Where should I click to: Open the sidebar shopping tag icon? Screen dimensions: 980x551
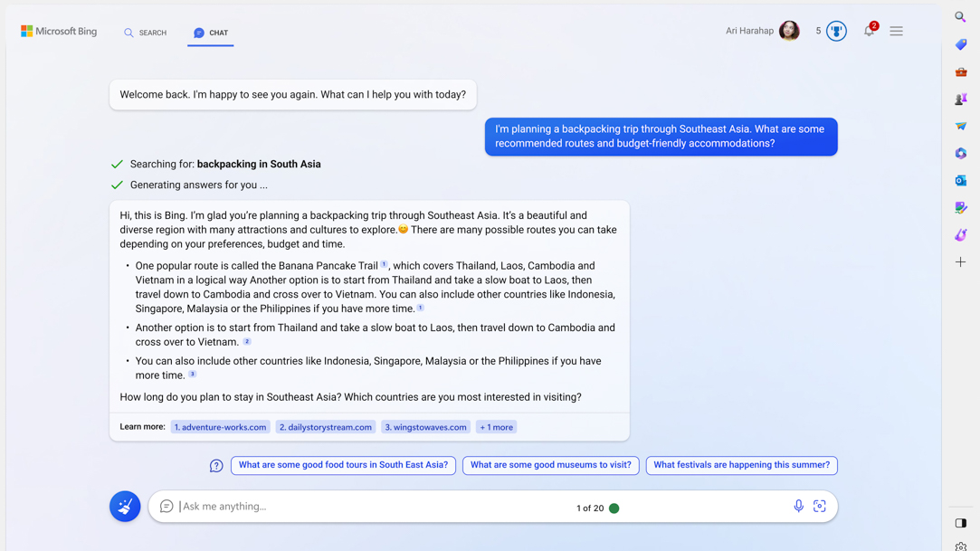point(961,44)
